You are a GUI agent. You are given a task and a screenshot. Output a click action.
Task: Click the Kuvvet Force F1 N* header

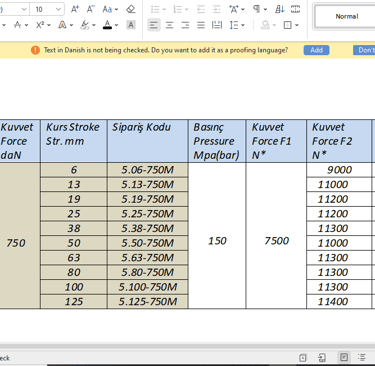pos(276,141)
